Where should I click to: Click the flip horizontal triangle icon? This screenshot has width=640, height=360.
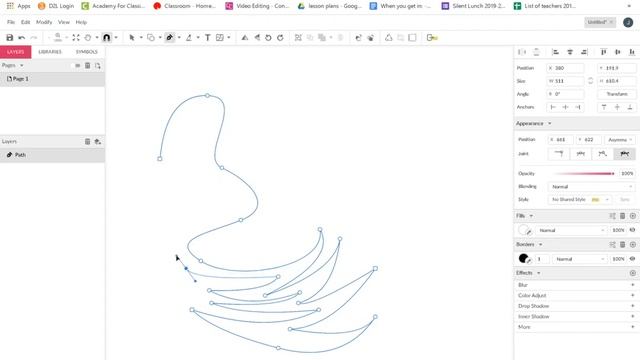[244, 38]
